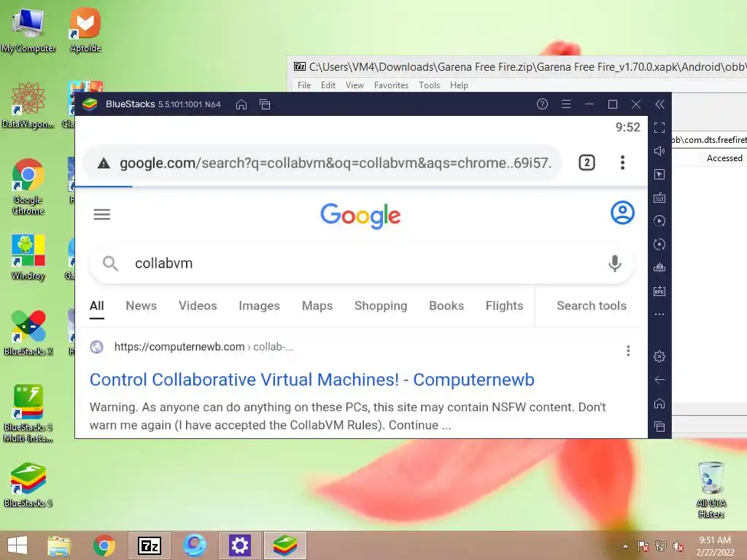Viewport: 747px width, 560px height.
Task: Click the Android back arrow in BlueStacks sidebar
Action: pos(659,379)
